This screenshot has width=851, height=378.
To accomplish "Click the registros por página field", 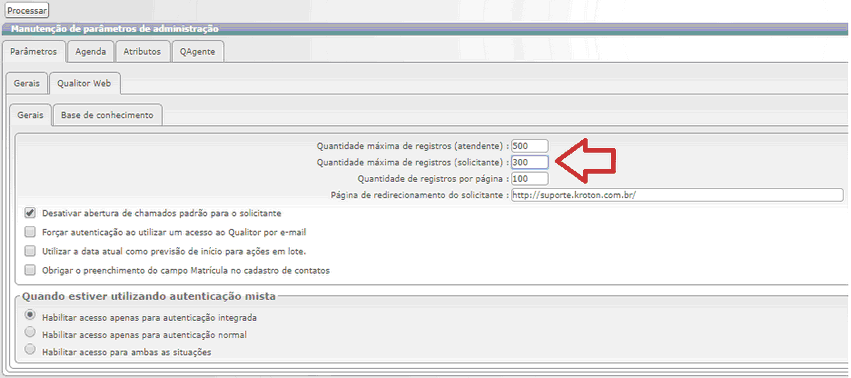I will tap(530, 179).
